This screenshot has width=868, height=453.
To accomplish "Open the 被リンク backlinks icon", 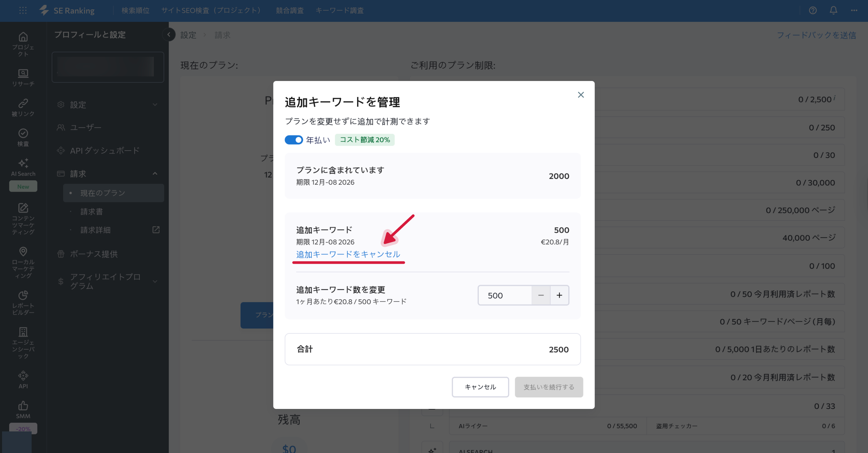I will click(x=23, y=103).
